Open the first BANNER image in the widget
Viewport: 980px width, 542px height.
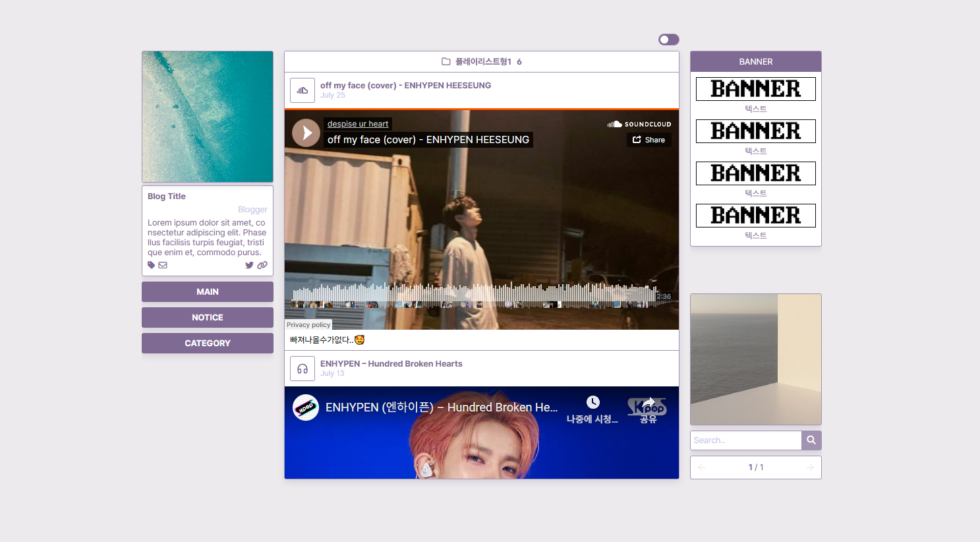pyautogui.click(x=756, y=89)
